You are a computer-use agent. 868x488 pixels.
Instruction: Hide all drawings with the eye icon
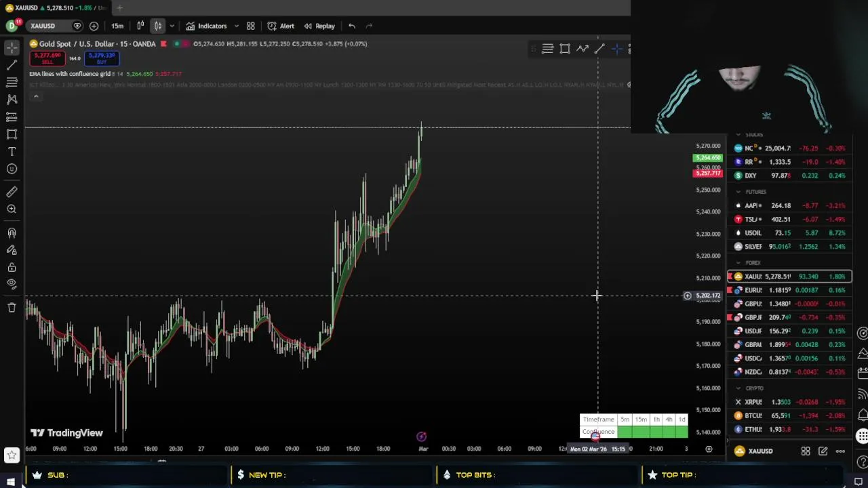coord(12,284)
